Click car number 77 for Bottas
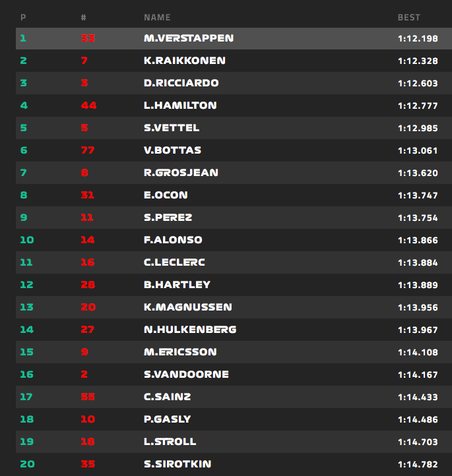Image resolution: width=452 pixels, height=476 pixels. point(88,150)
